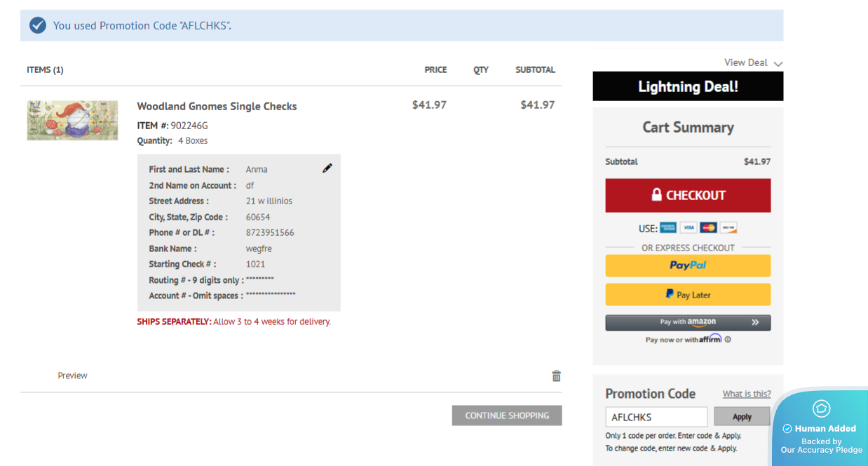Click the American Express card icon

[x=668, y=228]
